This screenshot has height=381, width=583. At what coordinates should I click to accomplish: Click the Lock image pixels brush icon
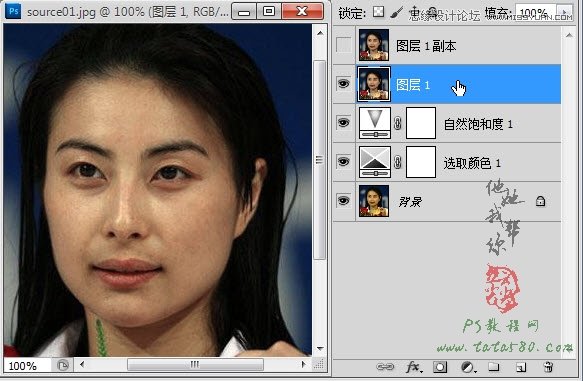pos(396,13)
